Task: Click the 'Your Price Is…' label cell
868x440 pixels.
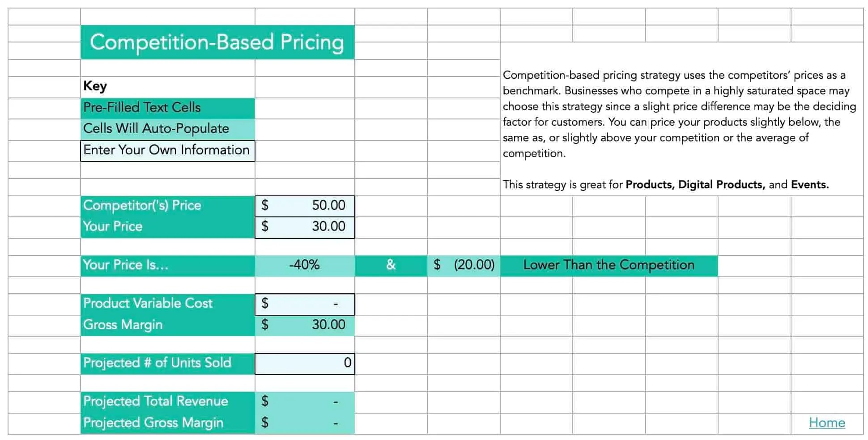Action: pos(167,265)
